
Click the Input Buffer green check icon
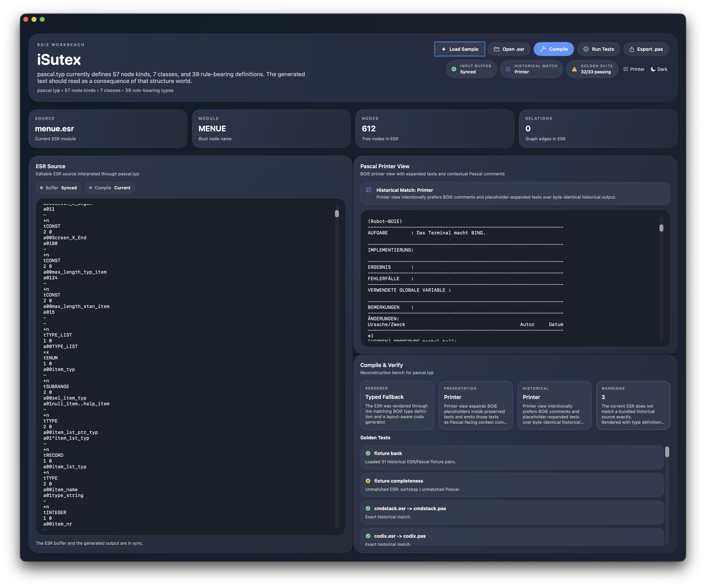pos(454,69)
